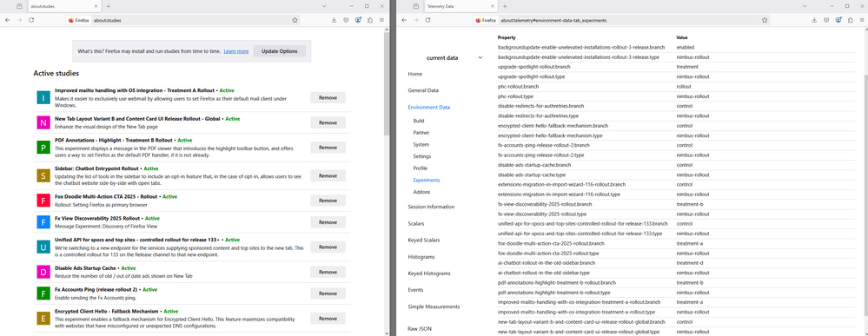The image size is (868, 336).
Task: Remove the Sidebar Chatbot Entrypoint study
Action: [x=328, y=175]
